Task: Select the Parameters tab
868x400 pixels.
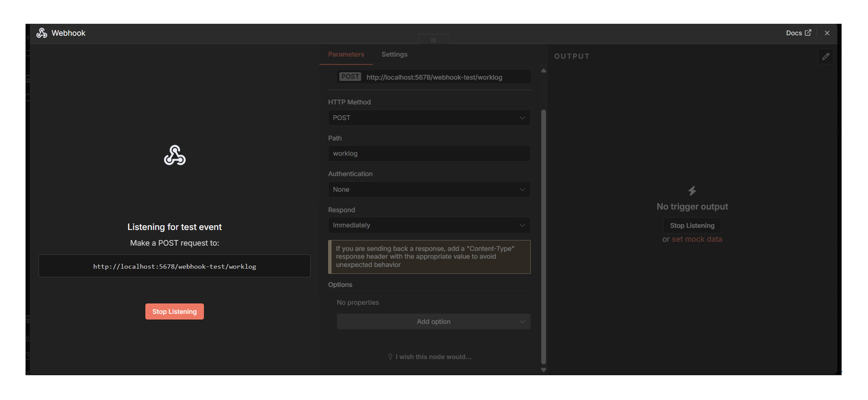Action: (x=346, y=54)
